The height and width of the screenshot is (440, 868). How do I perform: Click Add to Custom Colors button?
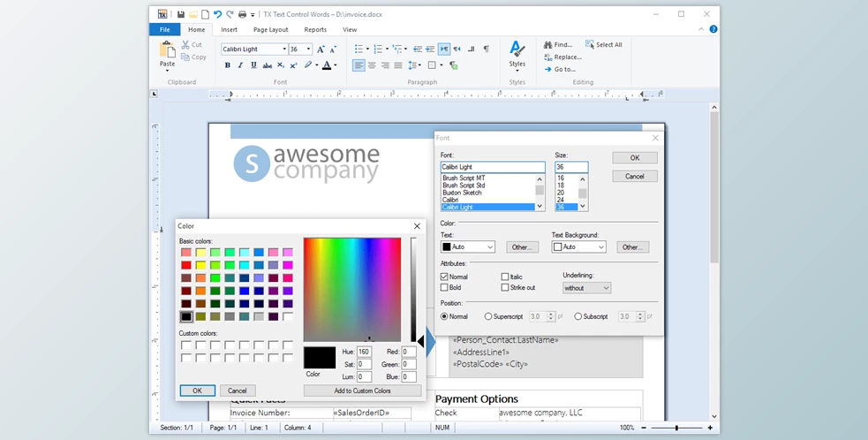[x=362, y=391]
